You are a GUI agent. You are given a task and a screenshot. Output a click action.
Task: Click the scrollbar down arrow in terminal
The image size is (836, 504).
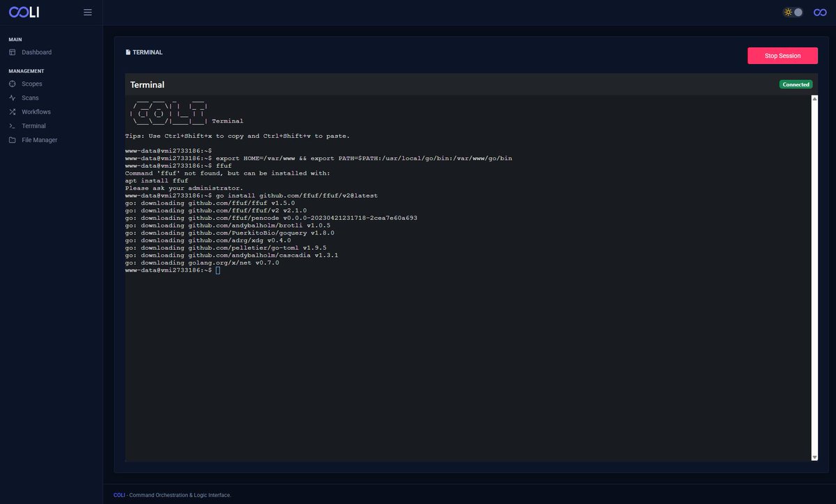[814, 457]
